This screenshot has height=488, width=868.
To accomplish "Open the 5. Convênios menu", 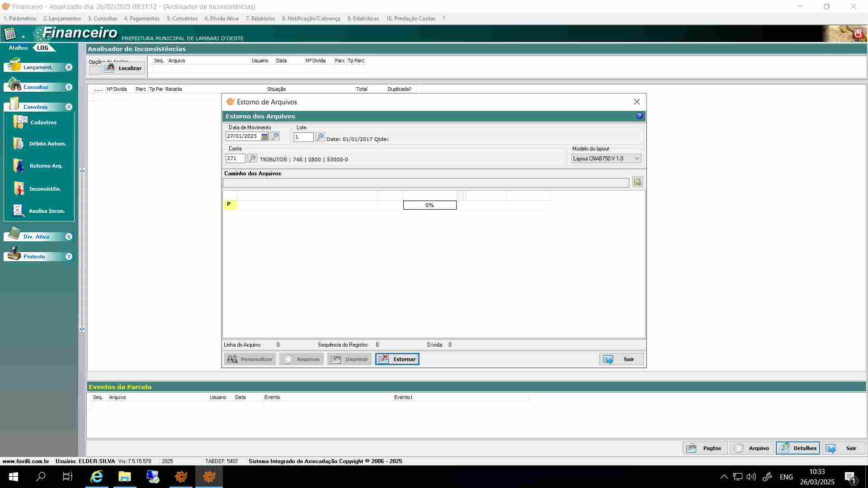I will coord(182,19).
